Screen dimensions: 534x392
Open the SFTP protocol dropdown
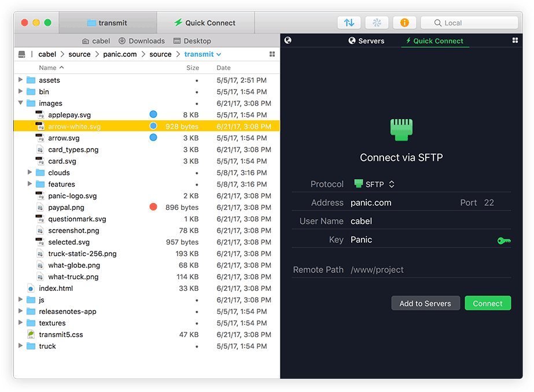(x=374, y=184)
